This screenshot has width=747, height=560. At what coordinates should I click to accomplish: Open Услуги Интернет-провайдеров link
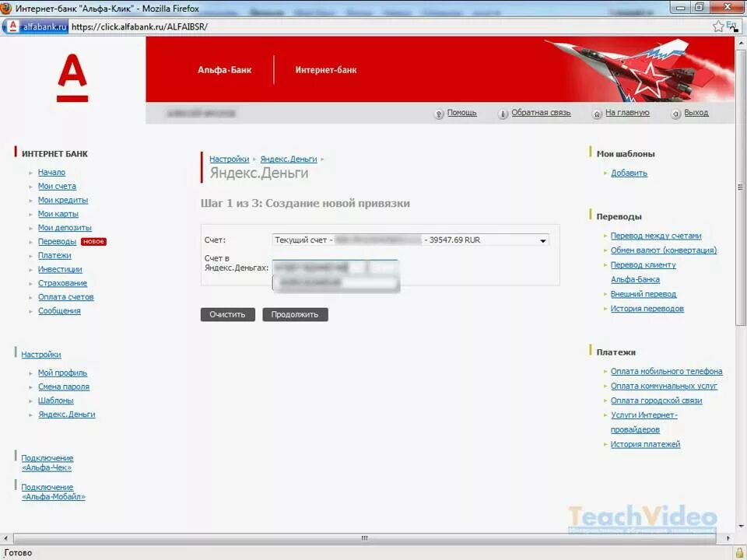(x=644, y=422)
